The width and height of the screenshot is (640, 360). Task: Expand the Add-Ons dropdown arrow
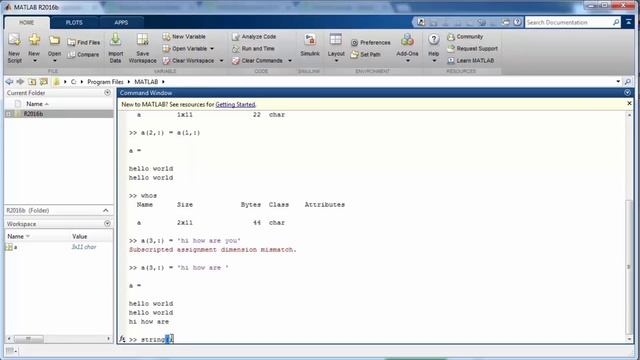(x=407, y=61)
